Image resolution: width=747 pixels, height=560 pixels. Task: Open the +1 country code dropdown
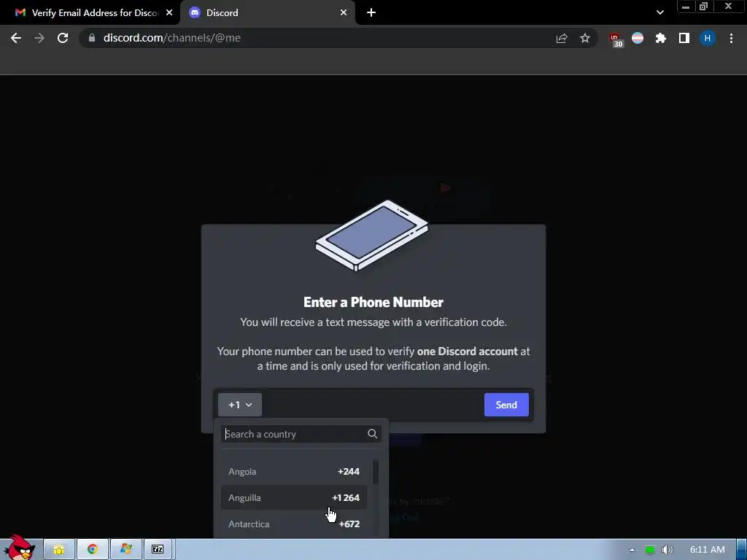point(239,405)
